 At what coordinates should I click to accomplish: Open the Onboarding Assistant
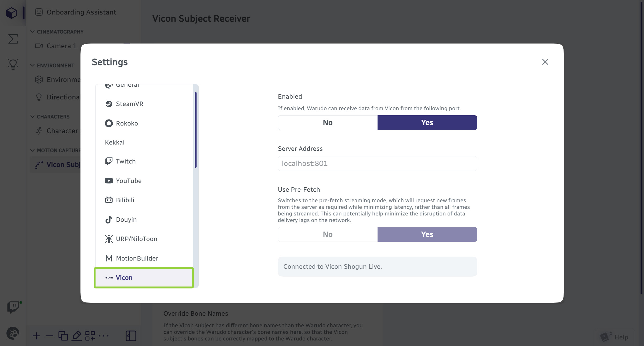[x=81, y=12]
